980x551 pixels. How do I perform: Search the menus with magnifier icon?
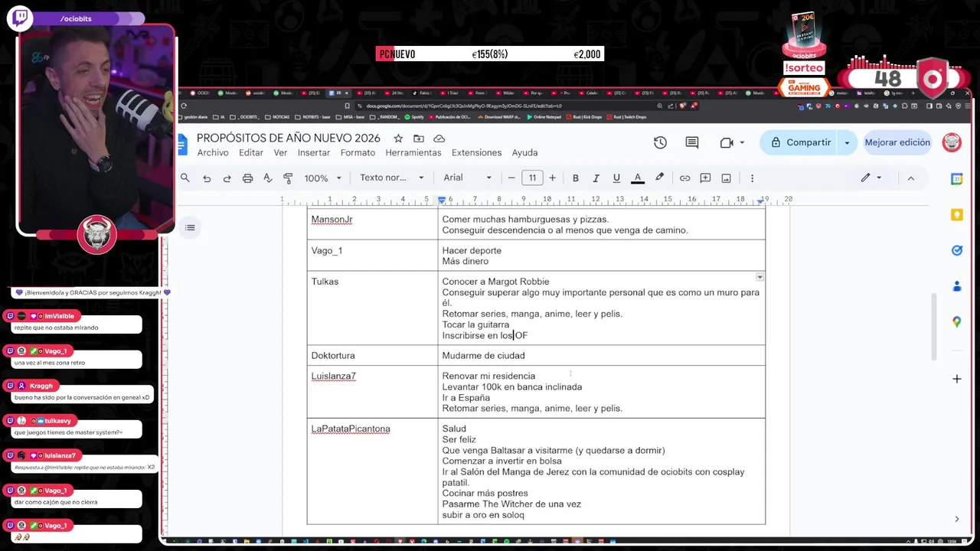[x=185, y=178]
